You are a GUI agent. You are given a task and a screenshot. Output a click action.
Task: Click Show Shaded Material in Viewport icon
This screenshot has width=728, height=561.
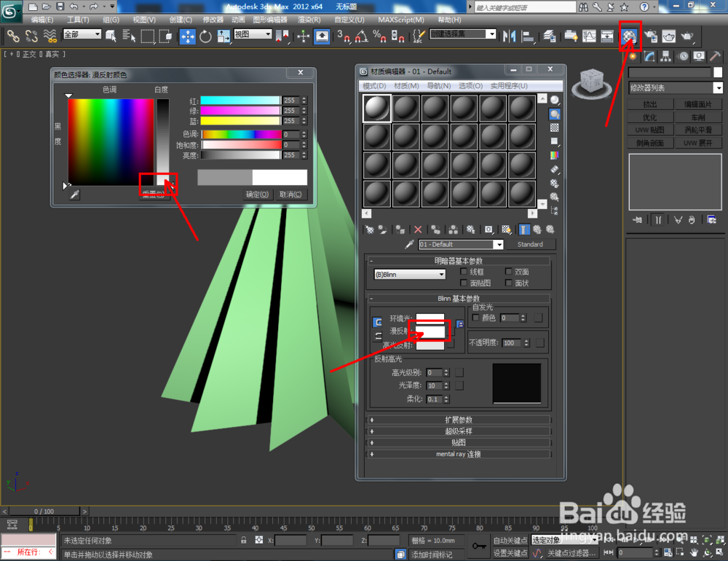(506, 229)
